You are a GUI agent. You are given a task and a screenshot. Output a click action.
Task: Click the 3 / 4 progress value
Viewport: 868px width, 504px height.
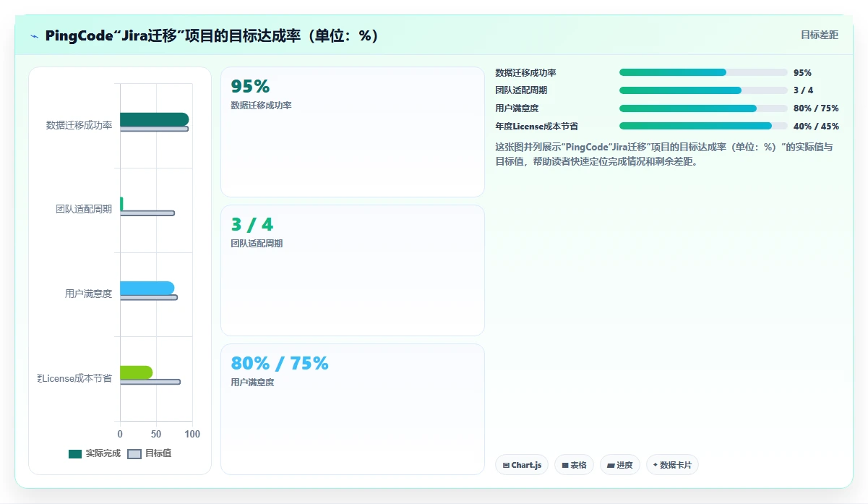click(x=803, y=90)
